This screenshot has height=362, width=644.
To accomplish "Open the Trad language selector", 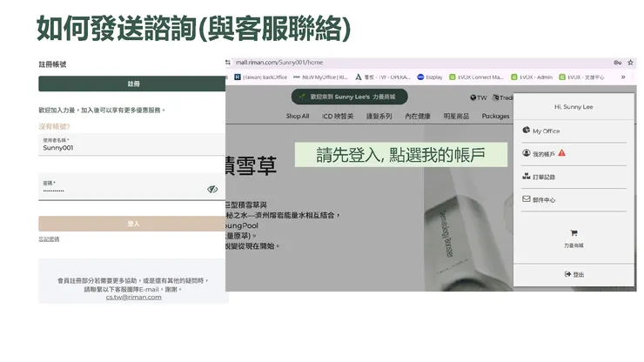I will tap(503, 97).
